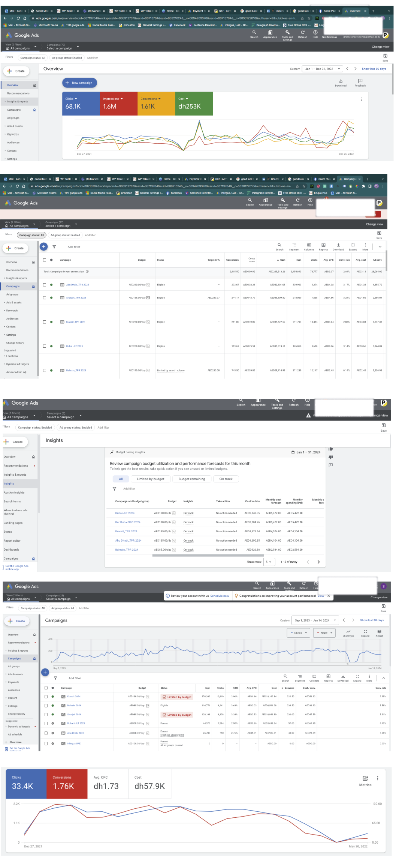Expand the None metric dropdown above the chart

click(x=324, y=633)
